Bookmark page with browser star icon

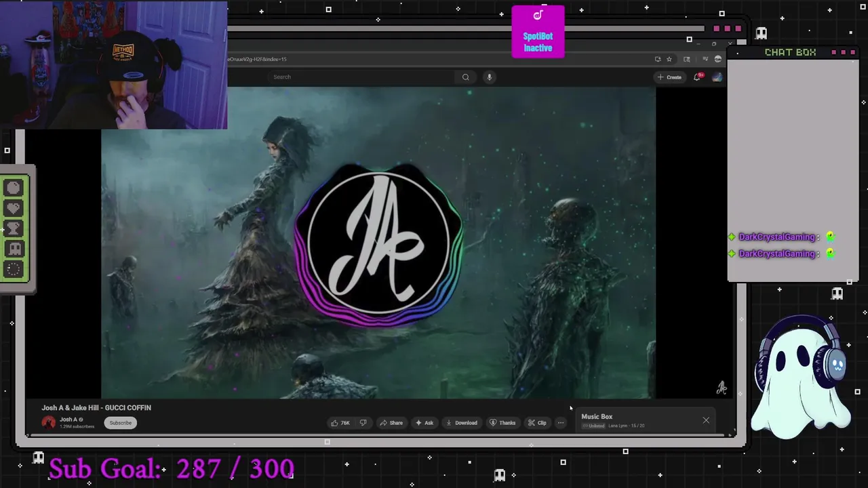(669, 59)
